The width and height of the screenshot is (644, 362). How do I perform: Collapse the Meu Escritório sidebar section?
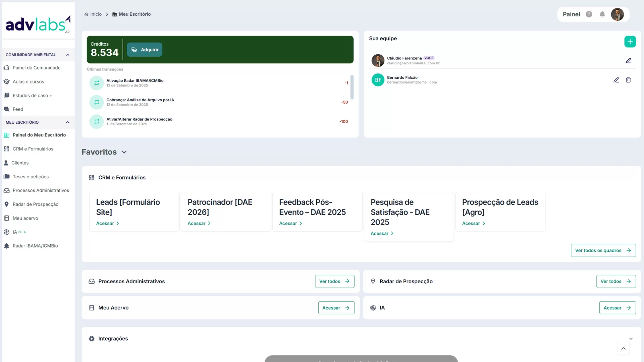[67, 122]
